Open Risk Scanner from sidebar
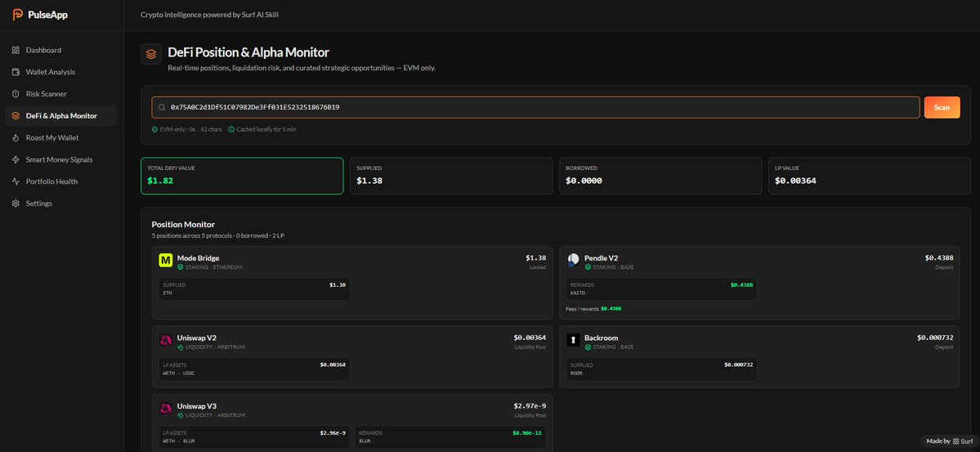980x452 pixels. (61, 94)
